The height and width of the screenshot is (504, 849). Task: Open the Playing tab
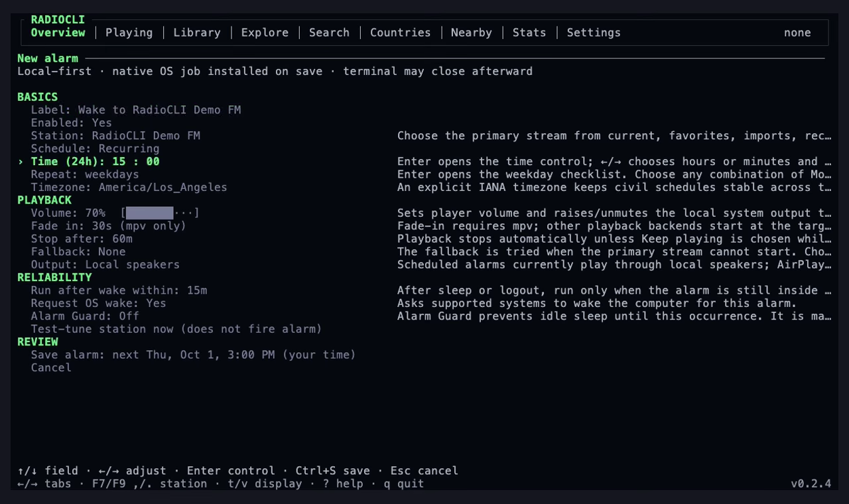tap(129, 32)
